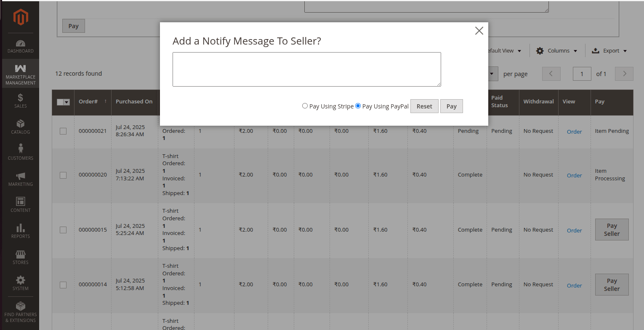Click 'No Request' in order 000000021 row
Viewport: 644px width, 330px height.
pos(538,131)
